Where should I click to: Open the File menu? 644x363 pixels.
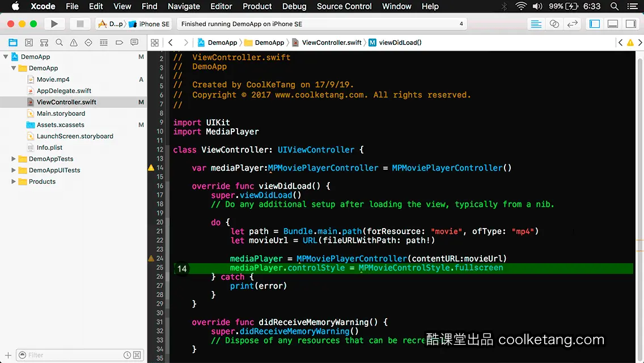(72, 6)
